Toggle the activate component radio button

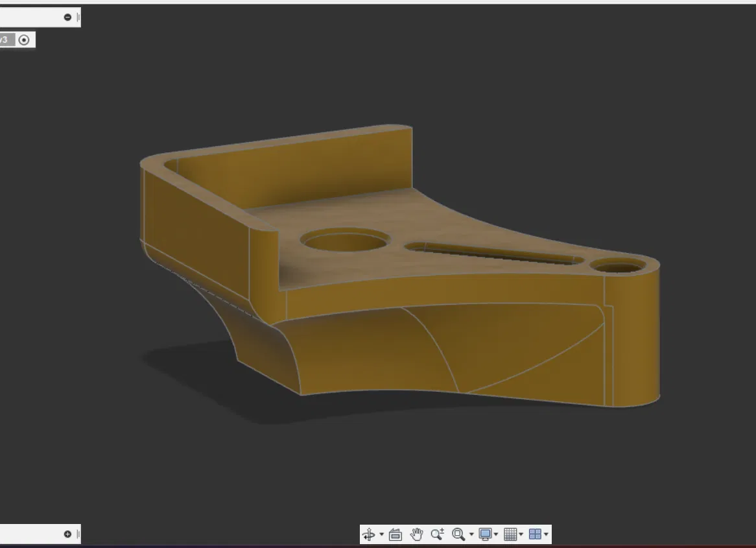pos(24,40)
